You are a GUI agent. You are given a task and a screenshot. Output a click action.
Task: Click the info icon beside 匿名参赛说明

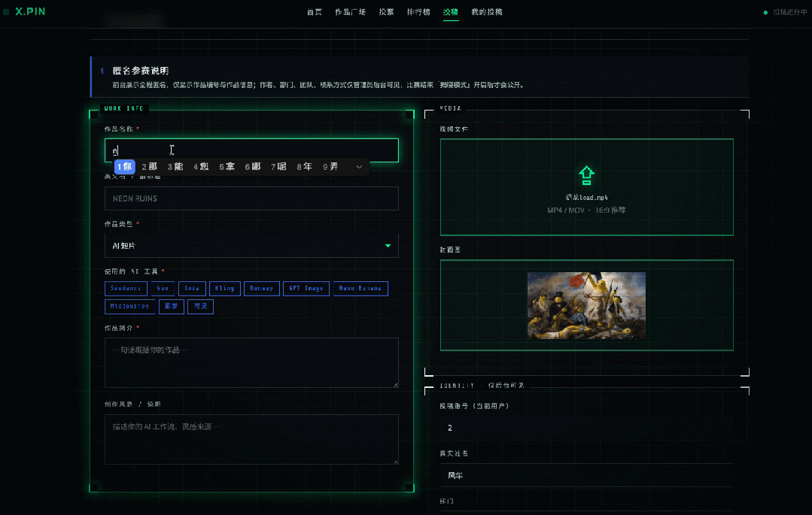click(x=102, y=71)
